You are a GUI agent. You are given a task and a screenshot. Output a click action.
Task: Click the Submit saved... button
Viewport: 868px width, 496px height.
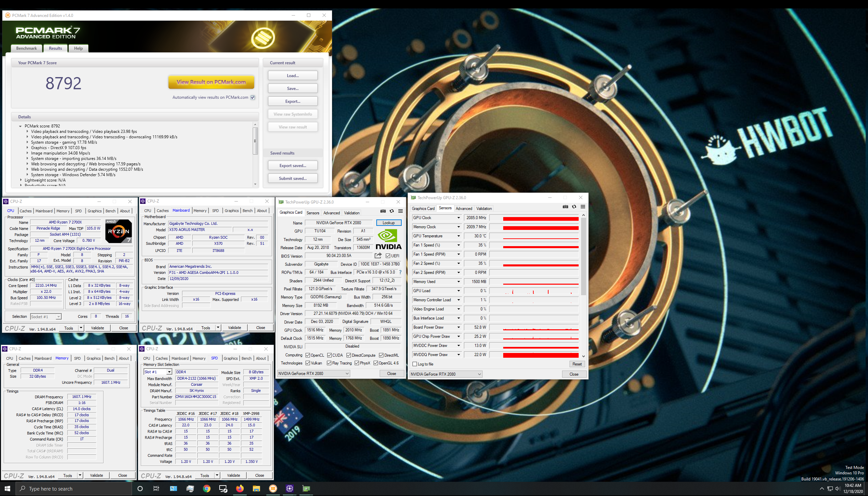point(293,179)
